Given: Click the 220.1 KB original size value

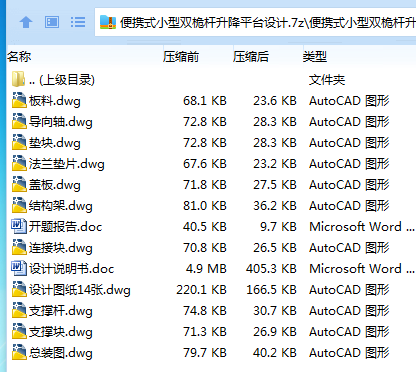Looking at the screenshot, I should coord(202,290).
